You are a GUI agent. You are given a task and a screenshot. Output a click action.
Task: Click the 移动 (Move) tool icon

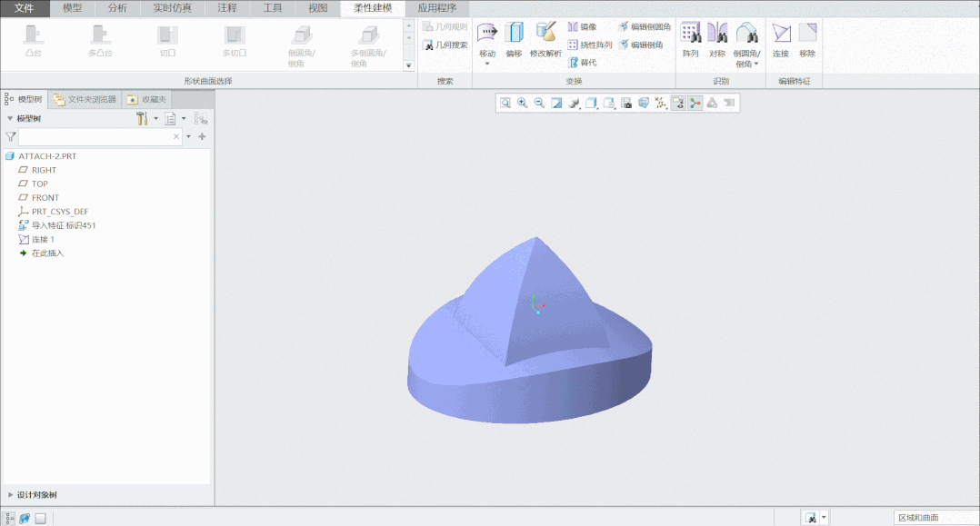click(487, 33)
